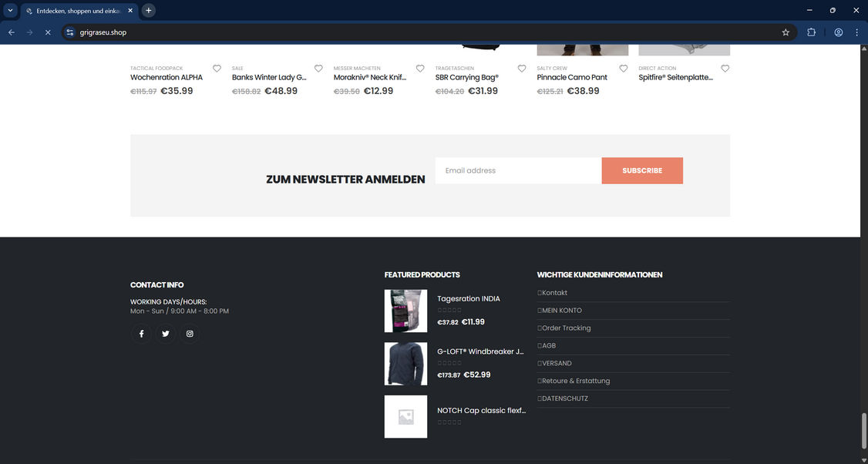The width and height of the screenshot is (868, 464).
Task: Open the browser extensions puzzle icon
Action: click(812, 32)
